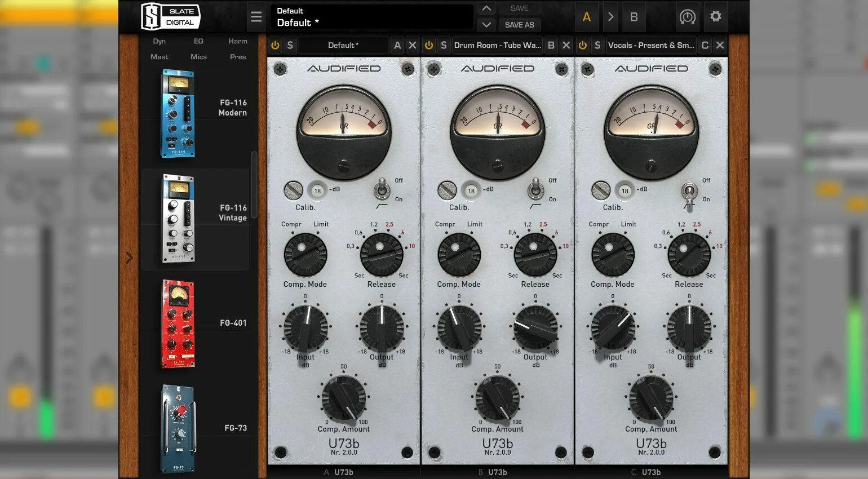
Task: Toggle power on slot A Default module
Action: click(x=275, y=45)
